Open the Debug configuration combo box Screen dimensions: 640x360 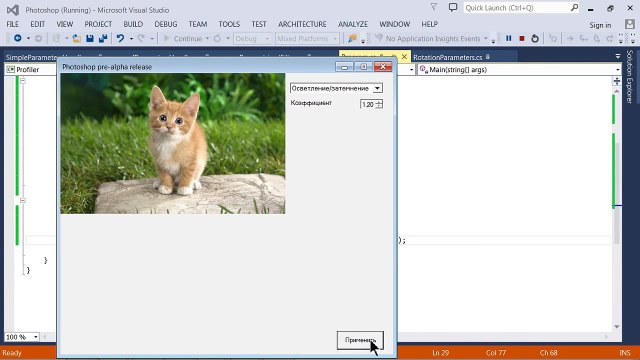(252, 39)
